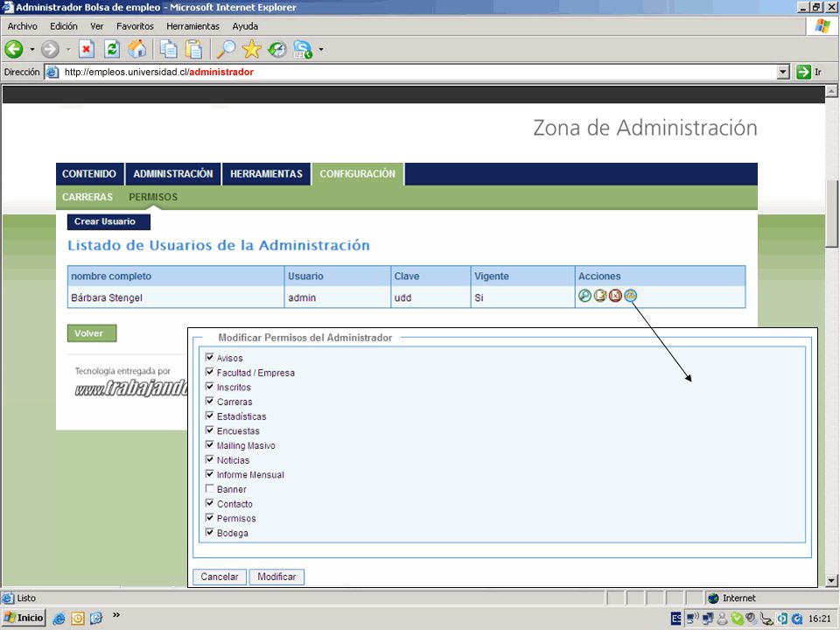
Task: Go to the Home page icon
Action: tap(137, 49)
